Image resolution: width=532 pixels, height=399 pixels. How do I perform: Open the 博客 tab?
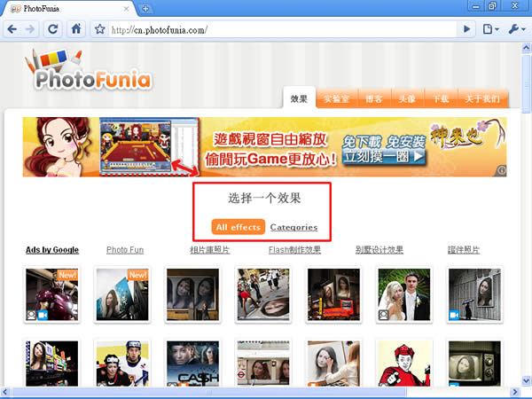374,98
